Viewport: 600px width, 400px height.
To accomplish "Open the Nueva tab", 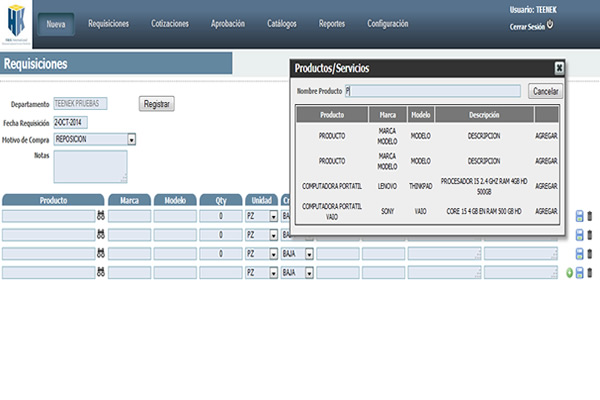I will (x=55, y=23).
